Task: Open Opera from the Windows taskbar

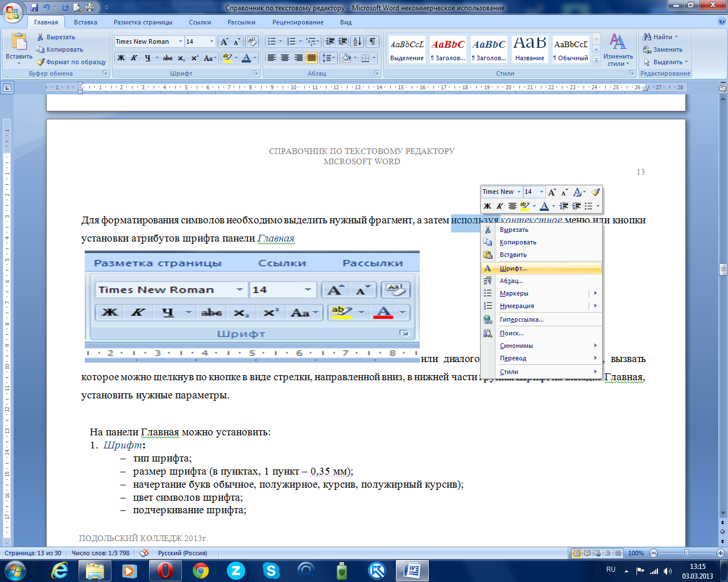Action: coord(166,570)
